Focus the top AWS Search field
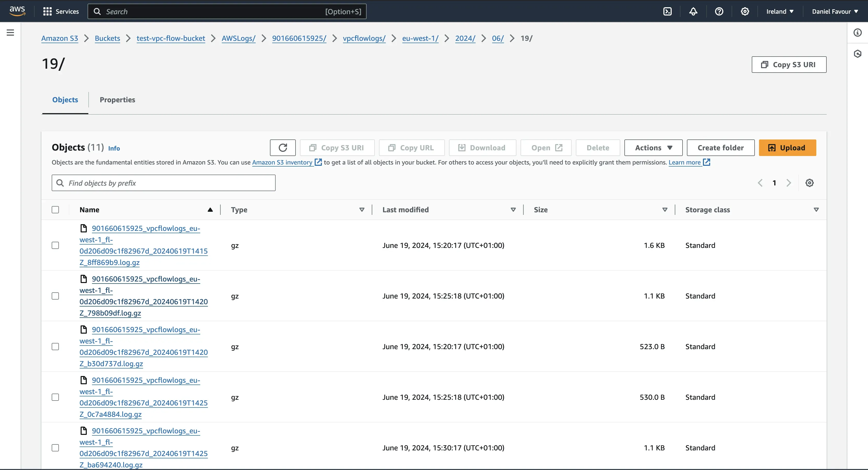Image resolution: width=868 pixels, height=470 pixels. click(227, 11)
